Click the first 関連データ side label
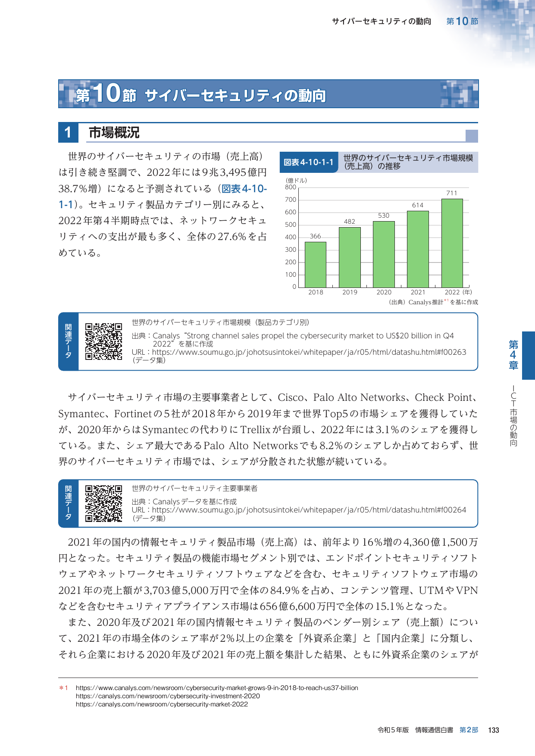Screen dimensions: 535x756 68,341
